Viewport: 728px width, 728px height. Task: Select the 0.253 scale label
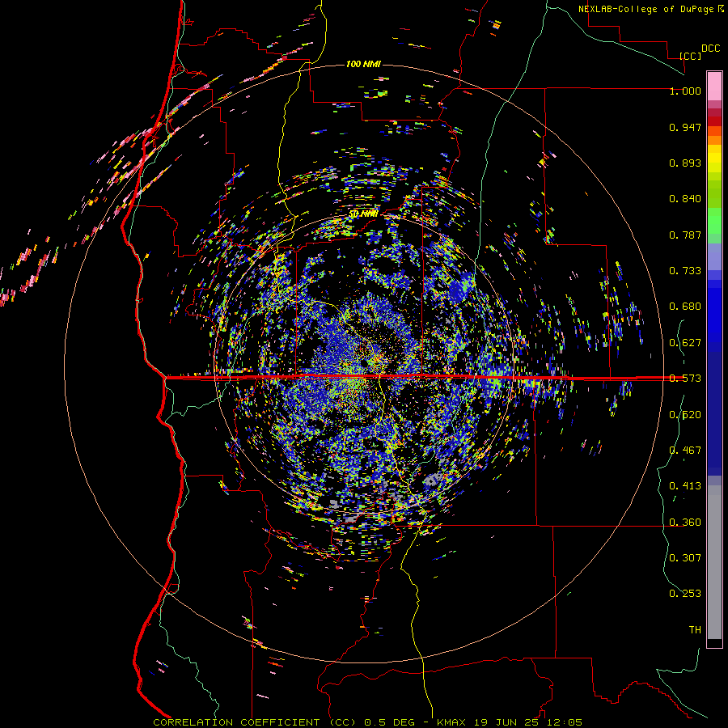(685, 594)
